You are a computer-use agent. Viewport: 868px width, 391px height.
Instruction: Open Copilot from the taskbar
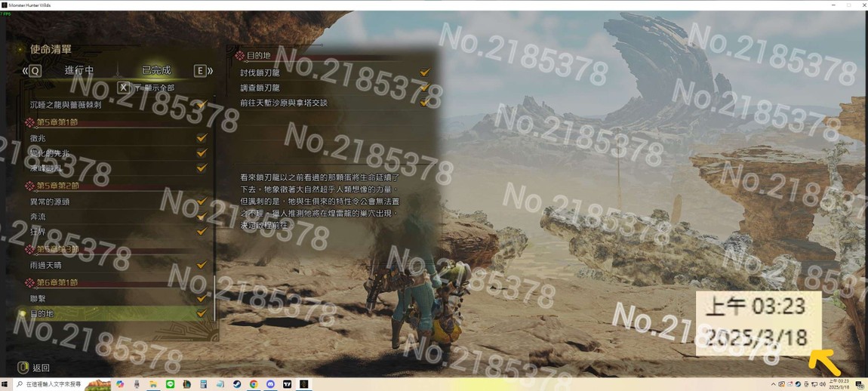tap(120, 383)
